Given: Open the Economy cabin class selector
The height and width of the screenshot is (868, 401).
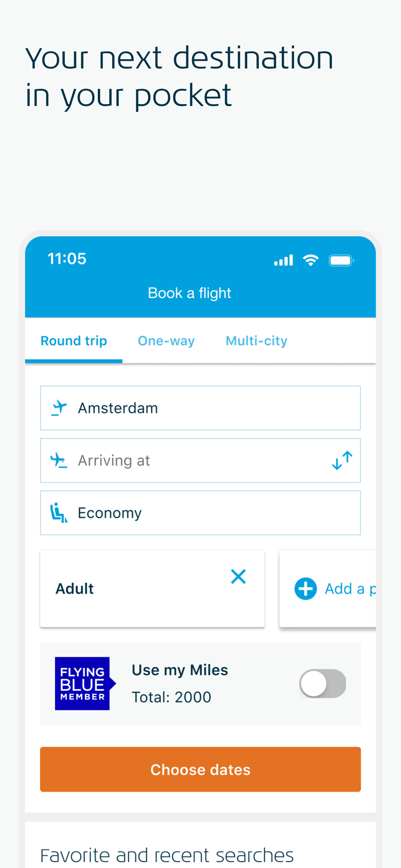Looking at the screenshot, I should click(200, 512).
